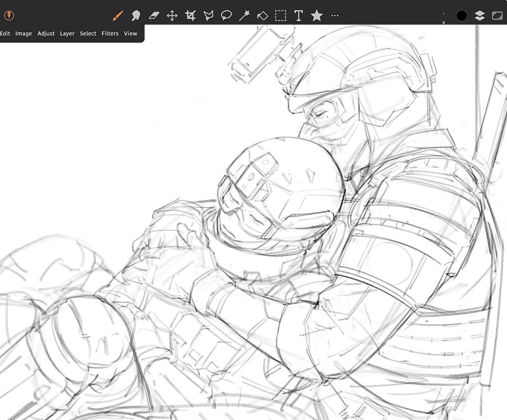Select the Text tool
The image size is (507, 420).
(299, 15)
